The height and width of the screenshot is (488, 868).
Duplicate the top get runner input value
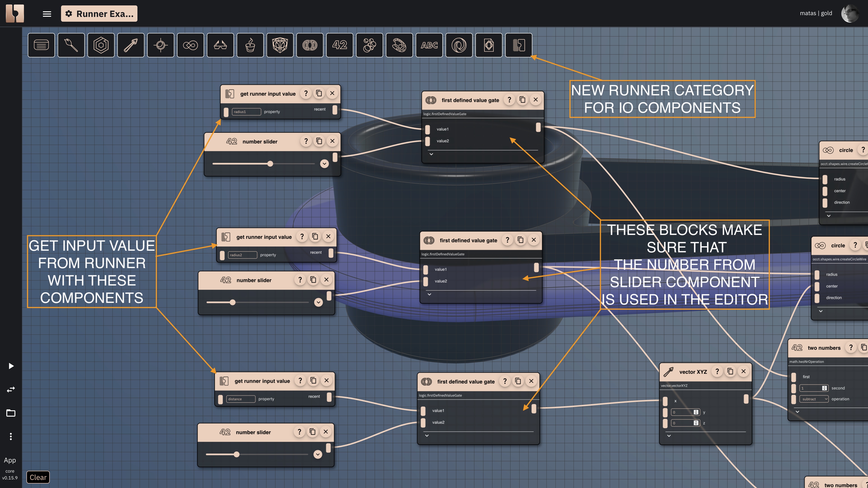(x=319, y=93)
